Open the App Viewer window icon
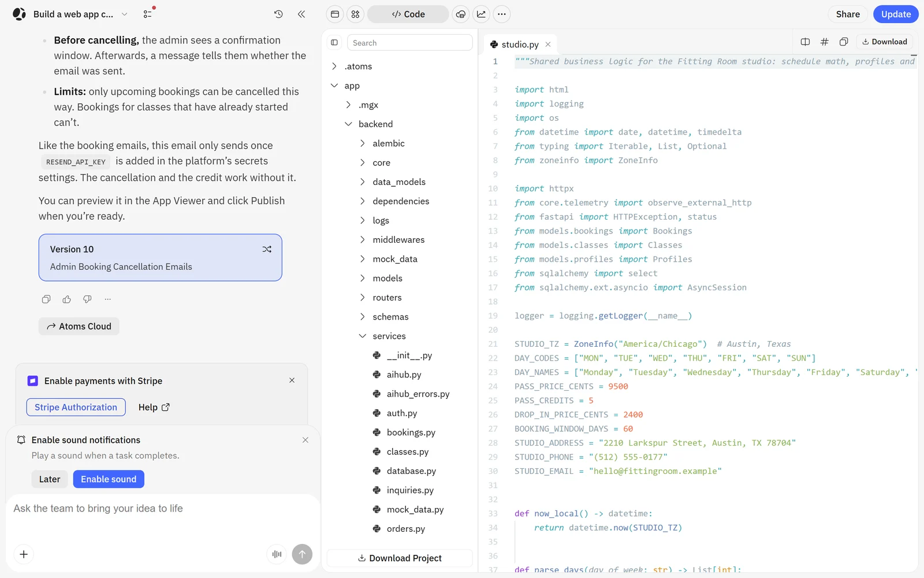Image resolution: width=924 pixels, height=578 pixels. point(335,14)
